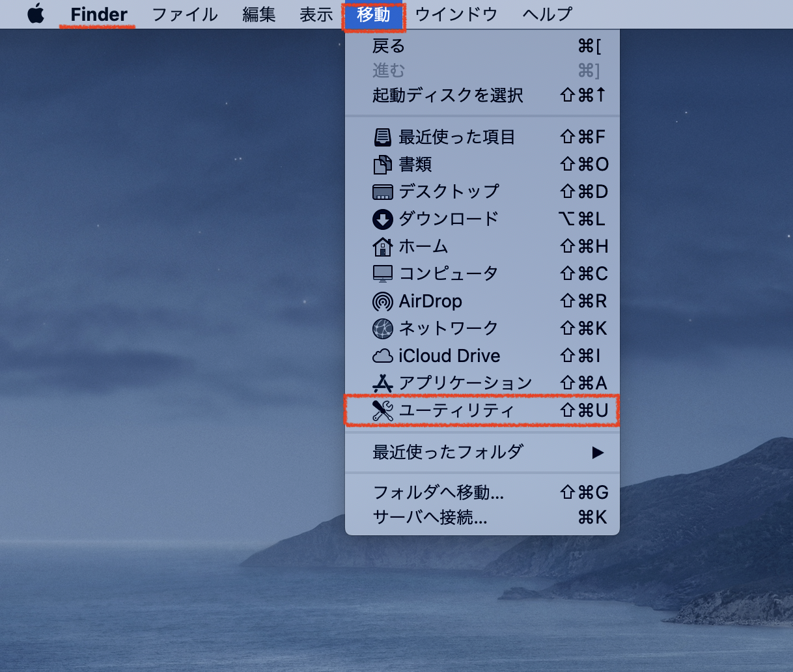Screen dimensions: 793x672
Task: Click the ホーム house icon
Action: pyautogui.click(x=383, y=247)
